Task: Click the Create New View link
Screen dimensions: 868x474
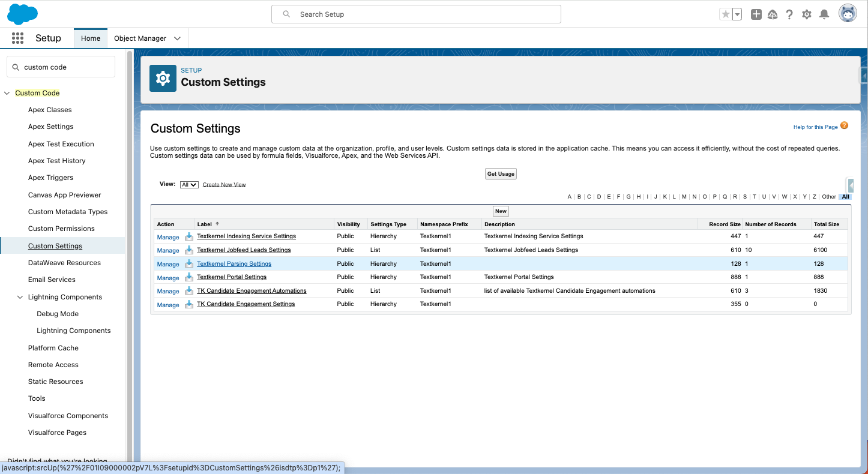Action: pyautogui.click(x=225, y=185)
